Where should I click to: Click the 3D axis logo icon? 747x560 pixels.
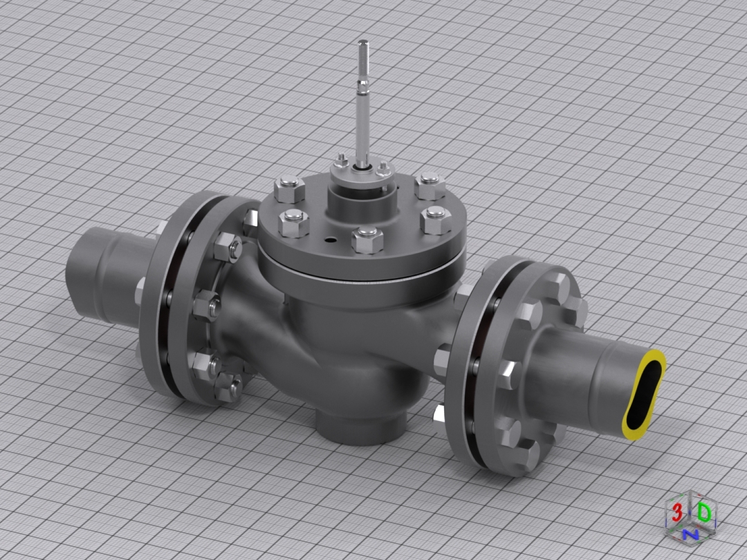point(690,516)
